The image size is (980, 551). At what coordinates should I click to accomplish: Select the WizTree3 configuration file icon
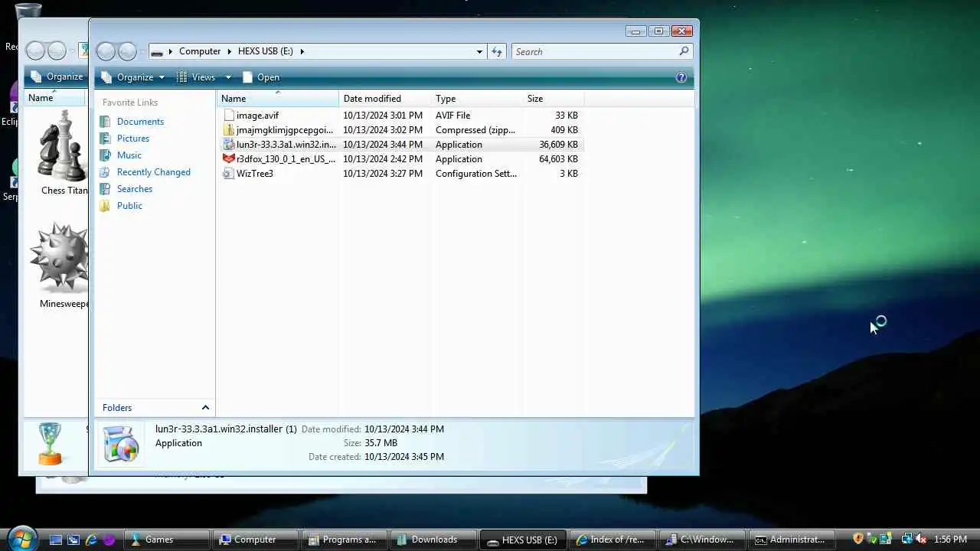point(228,174)
